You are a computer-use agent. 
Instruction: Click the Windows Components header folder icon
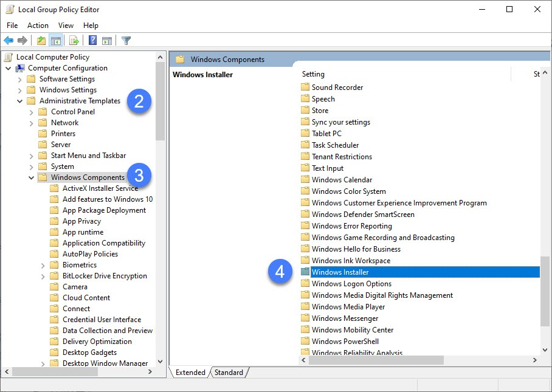pyautogui.click(x=180, y=59)
